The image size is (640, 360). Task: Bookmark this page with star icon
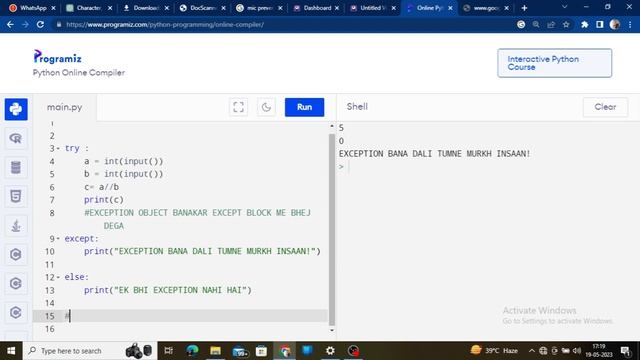pyautogui.click(x=566, y=24)
